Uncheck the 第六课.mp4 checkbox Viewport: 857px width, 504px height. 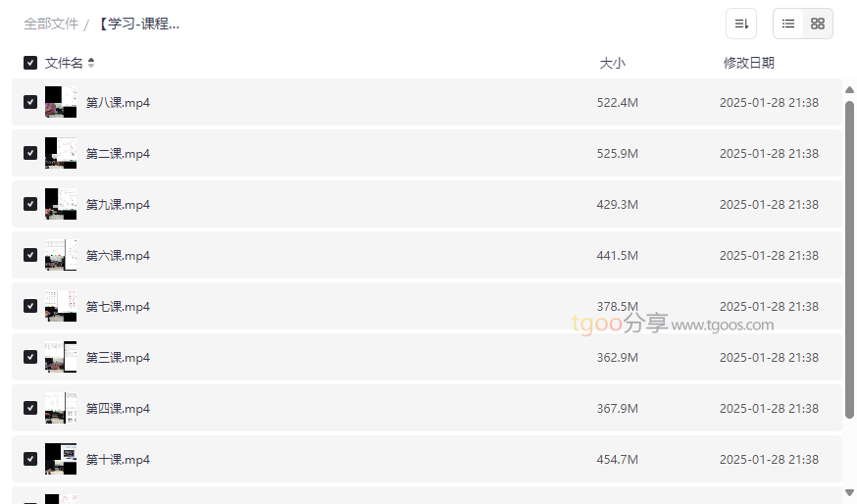coord(30,255)
